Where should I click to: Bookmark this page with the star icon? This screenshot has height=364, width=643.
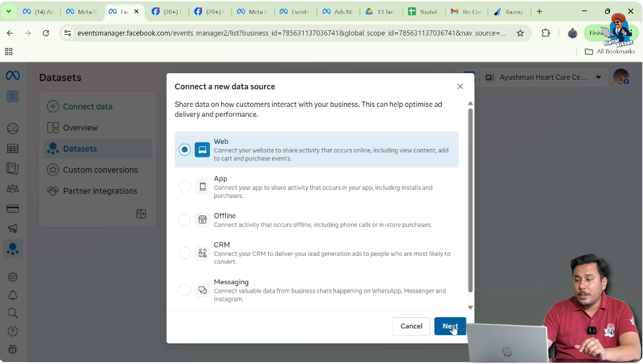point(520,33)
